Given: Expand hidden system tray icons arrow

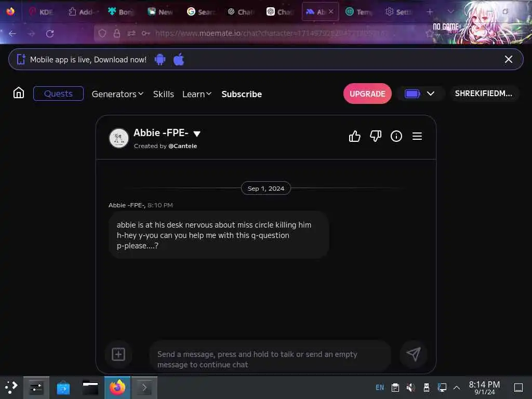Looking at the screenshot, I should coord(457,388).
